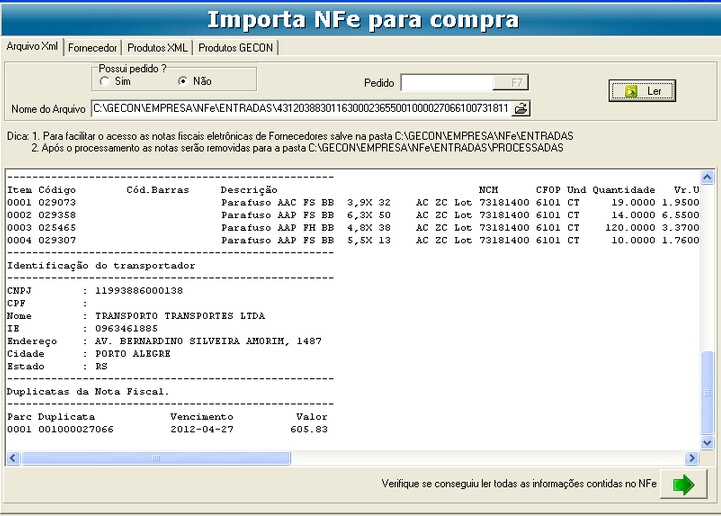This screenshot has height=516, width=721.
Task: Click item code 029358
Action: click(57, 215)
